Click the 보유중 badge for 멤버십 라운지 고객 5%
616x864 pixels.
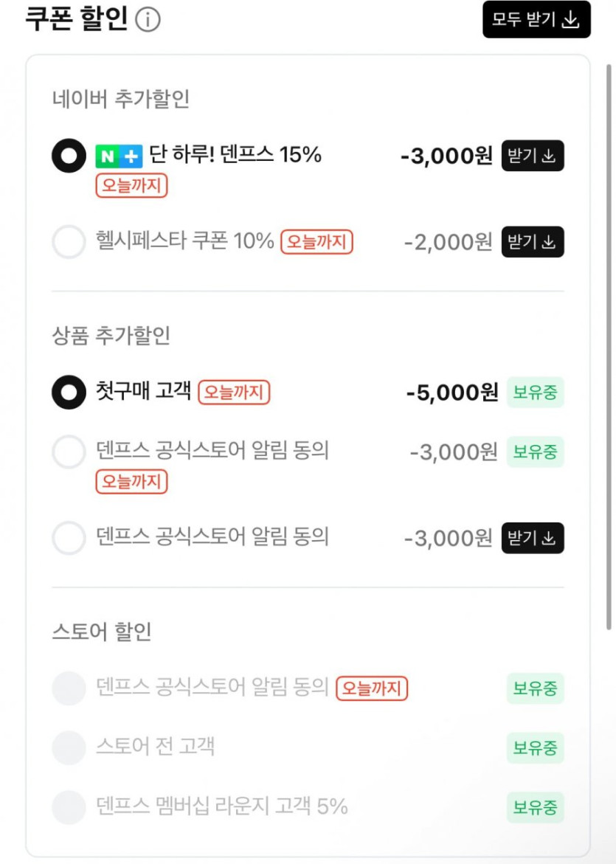pyautogui.click(x=535, y=806)
